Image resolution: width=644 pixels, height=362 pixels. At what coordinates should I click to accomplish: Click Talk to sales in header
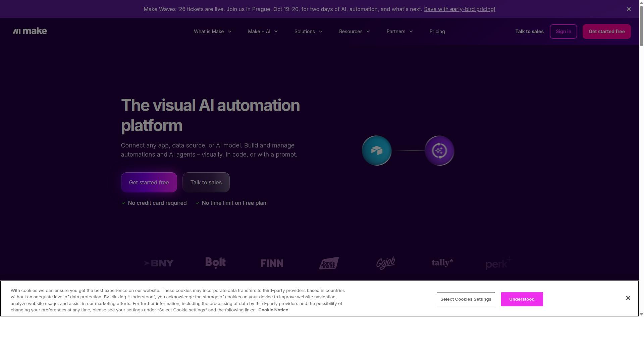[529, 32]
